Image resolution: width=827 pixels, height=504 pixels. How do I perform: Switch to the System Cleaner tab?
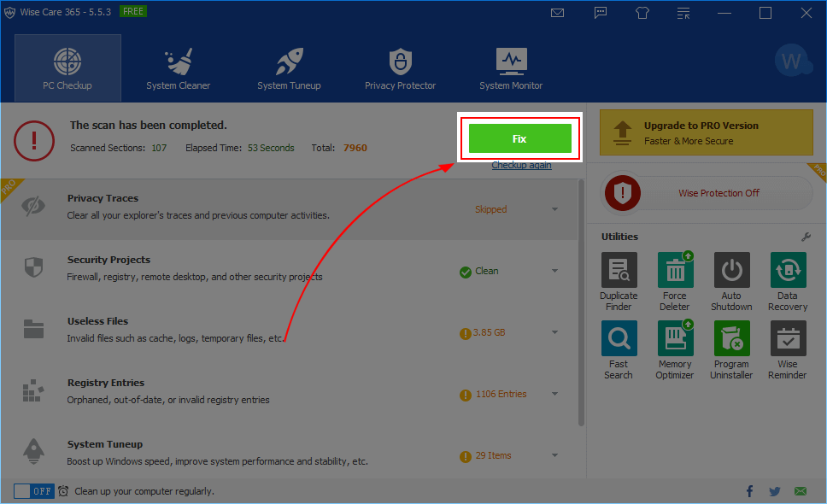tap(178, 68)
